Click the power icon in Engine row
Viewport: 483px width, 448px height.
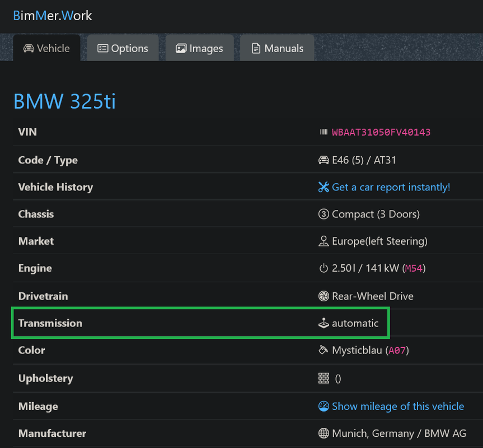(323, 268)
